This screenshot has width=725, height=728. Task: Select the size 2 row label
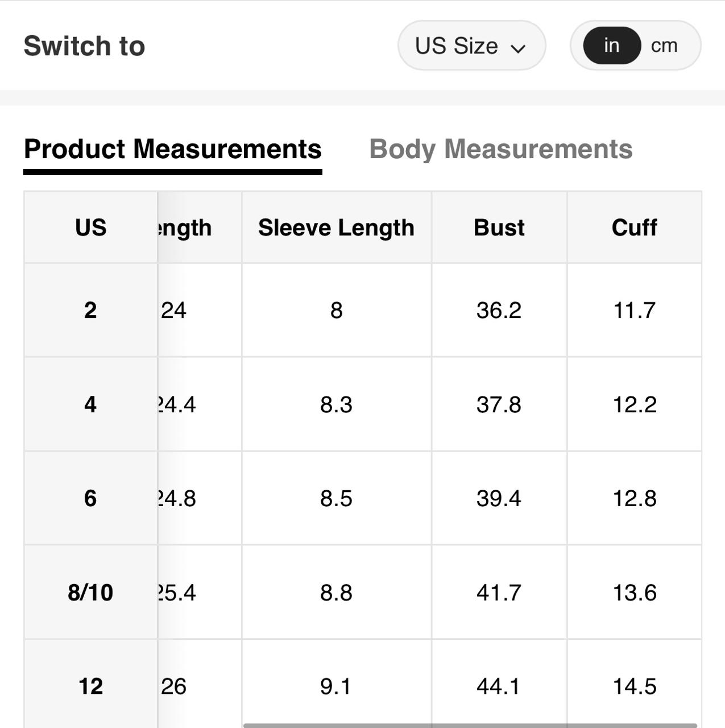(x=90, y=311)
